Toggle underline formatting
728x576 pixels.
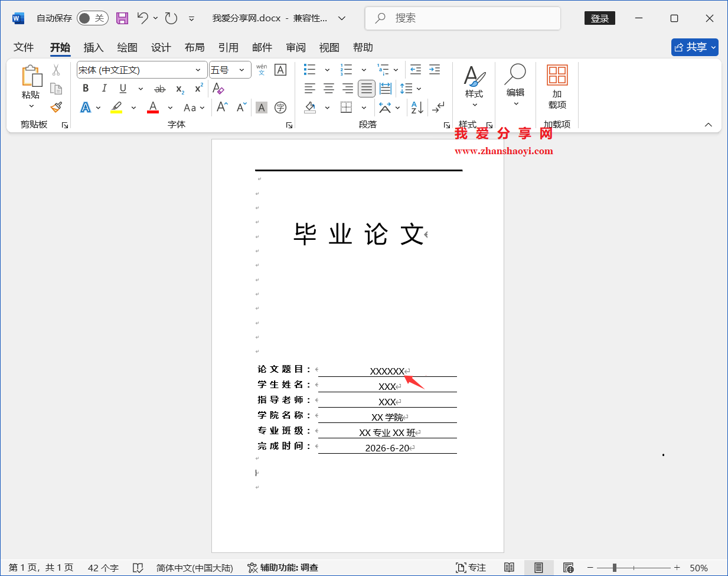click(123, 89)
